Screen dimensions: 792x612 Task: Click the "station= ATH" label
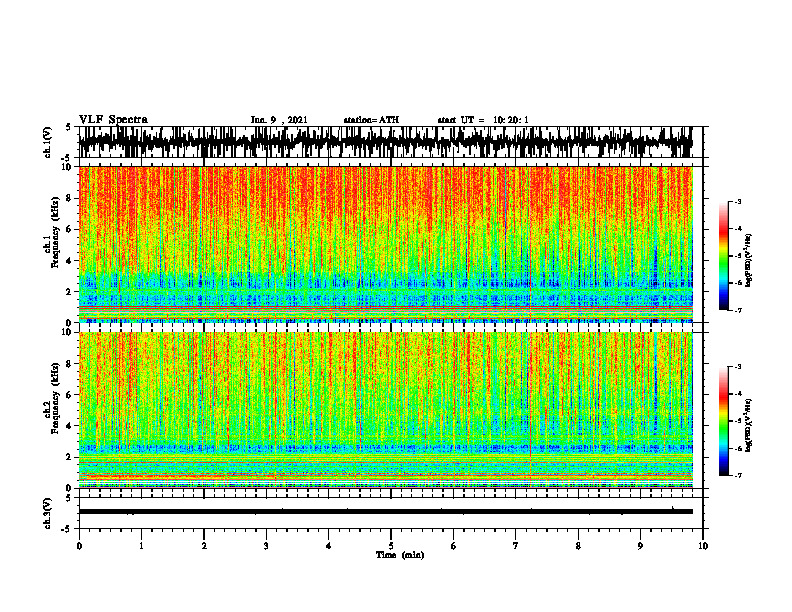point(371,120)
